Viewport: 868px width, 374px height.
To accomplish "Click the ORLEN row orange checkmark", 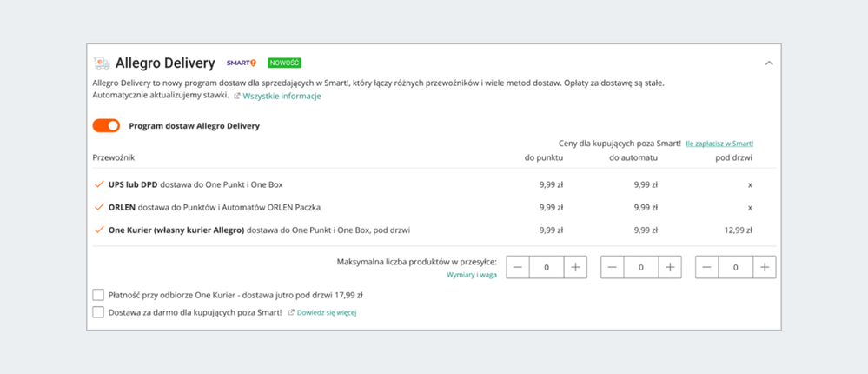I will [x=99, y=207].
